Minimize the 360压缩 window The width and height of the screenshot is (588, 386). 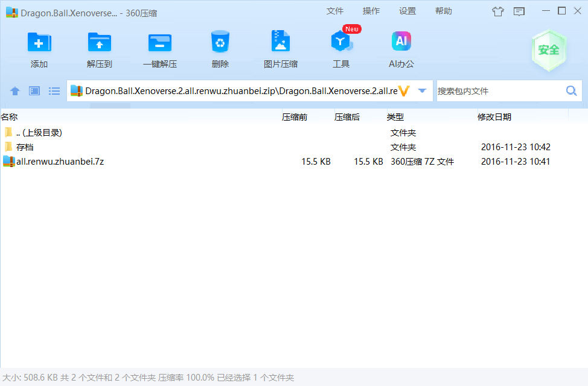click(546, 11)
